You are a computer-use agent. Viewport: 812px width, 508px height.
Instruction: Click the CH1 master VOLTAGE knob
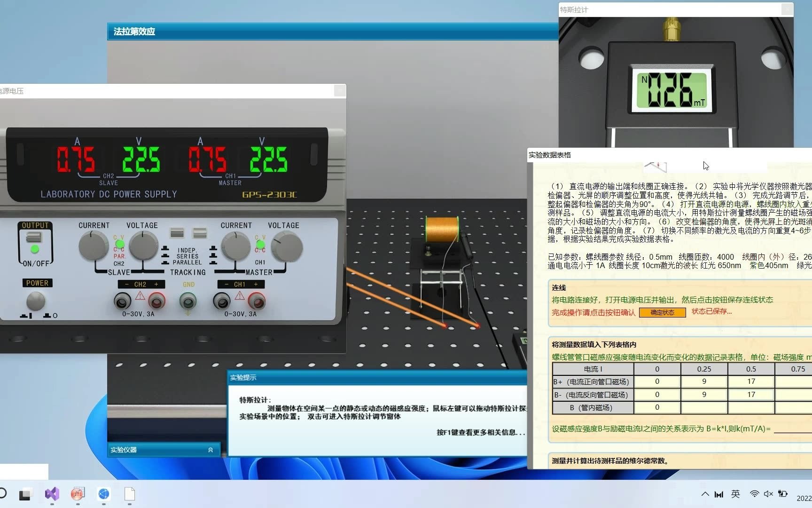(x=287, y=247)
